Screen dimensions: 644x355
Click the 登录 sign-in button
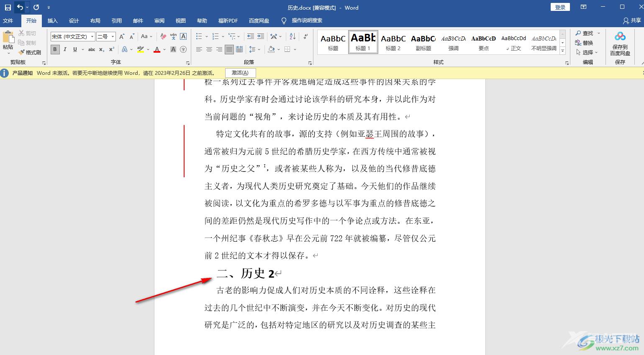point(560,7)
